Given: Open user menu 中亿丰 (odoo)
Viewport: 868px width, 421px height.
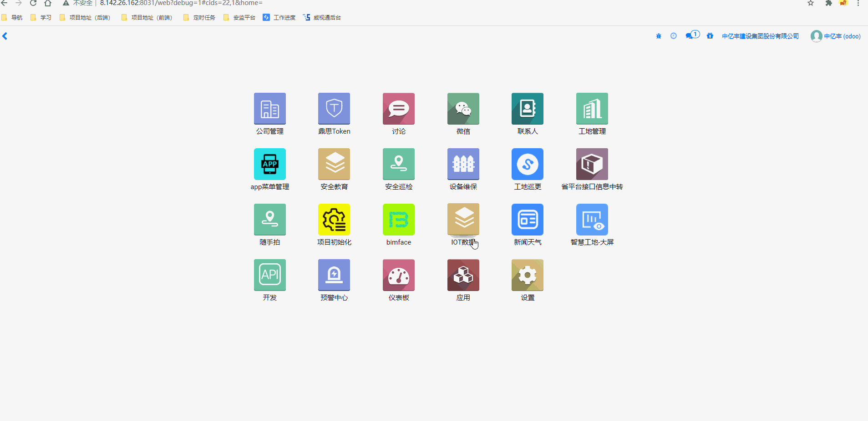Looking at the screenshot, I should coord(835,36).
